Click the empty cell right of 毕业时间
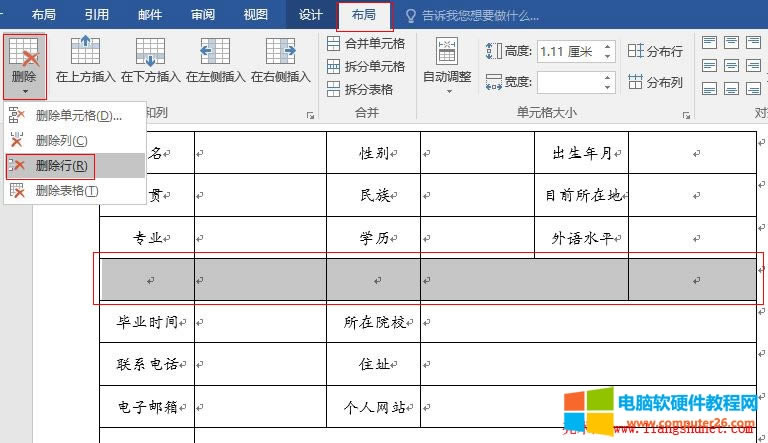Viewport: 768px width, 443px height. (261, 322)
